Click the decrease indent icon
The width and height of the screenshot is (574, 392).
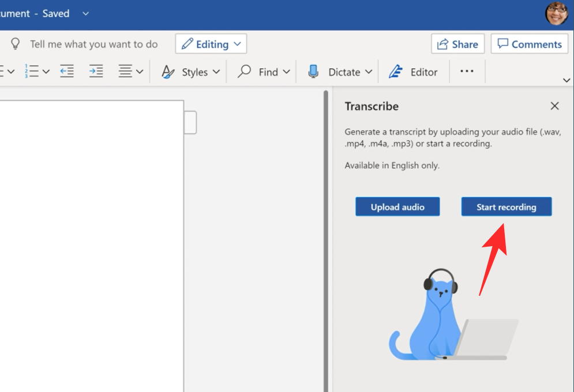[66, 71]
